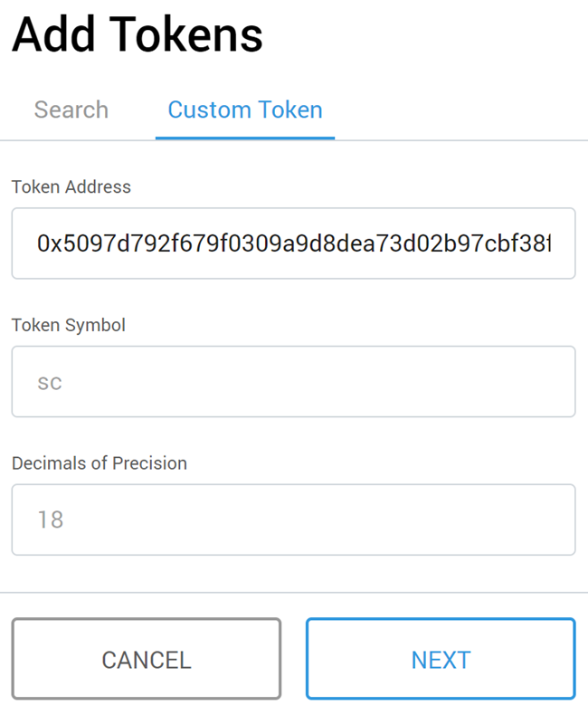Image resolution: width=588 pixels, height=715 pixels.
Task: Click the leading 0x of the address
Action: point(50,243)
